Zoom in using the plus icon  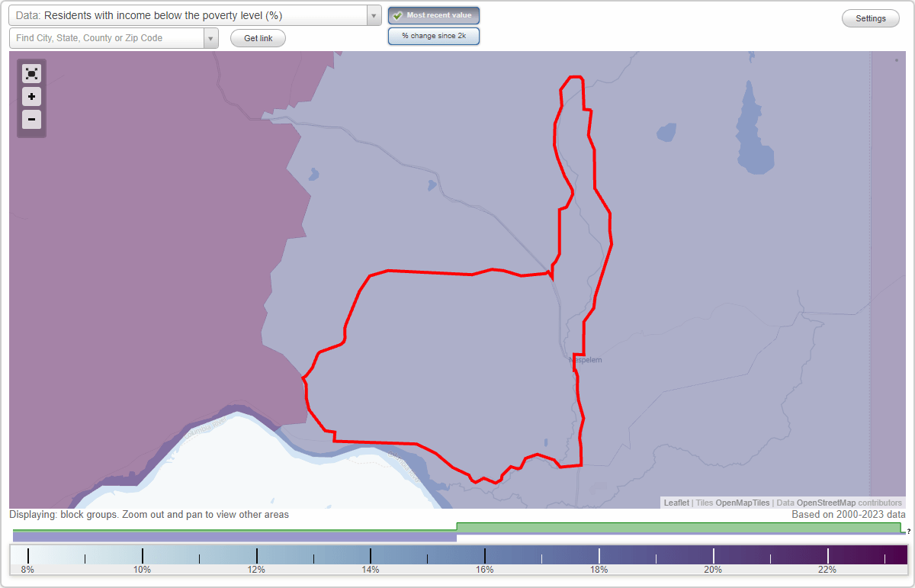(x=31, y=97)
